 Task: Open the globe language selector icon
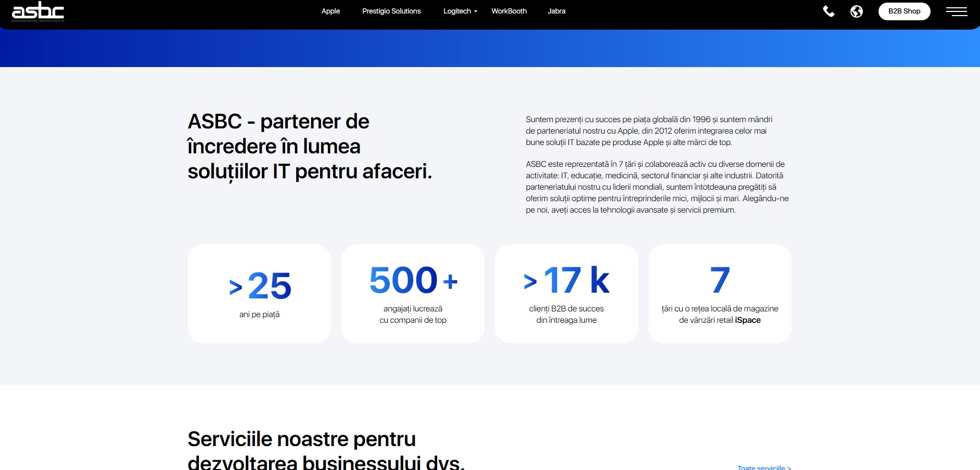coord(857,11)
